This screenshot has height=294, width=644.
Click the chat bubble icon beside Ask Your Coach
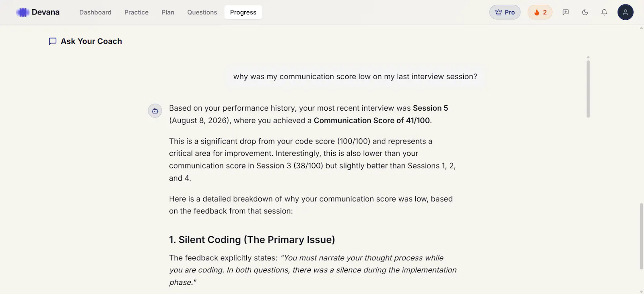(x=52, y=41)
